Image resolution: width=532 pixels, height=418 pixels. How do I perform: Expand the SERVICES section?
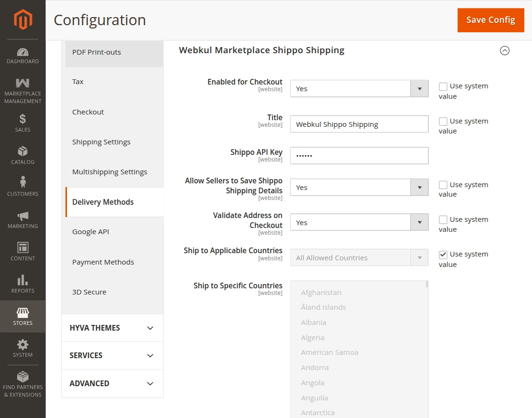112,356
